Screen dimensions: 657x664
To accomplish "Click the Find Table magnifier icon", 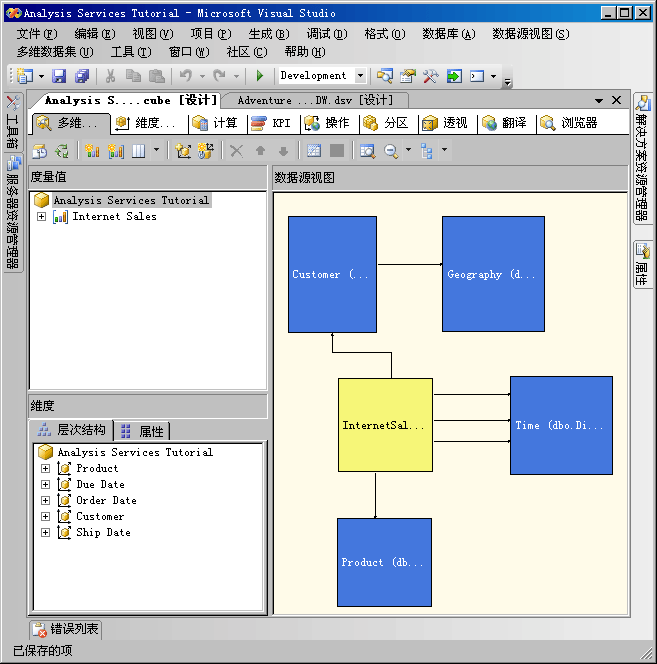I will (367, 151).
